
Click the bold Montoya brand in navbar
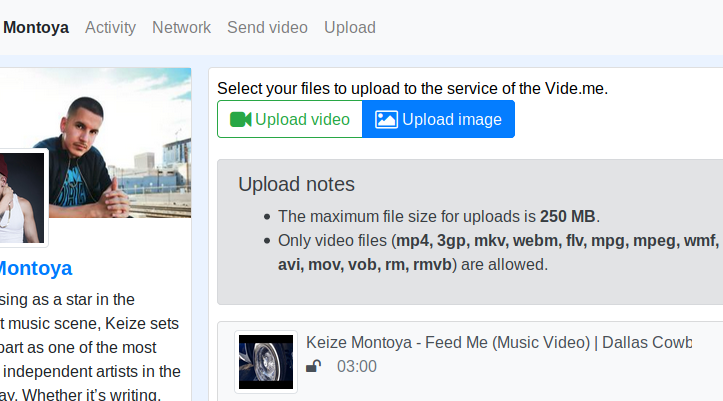[35, 27]
